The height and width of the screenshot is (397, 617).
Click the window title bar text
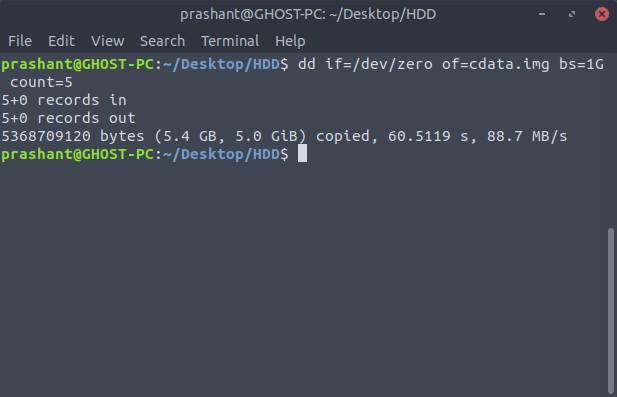click(x=308, y=15)
